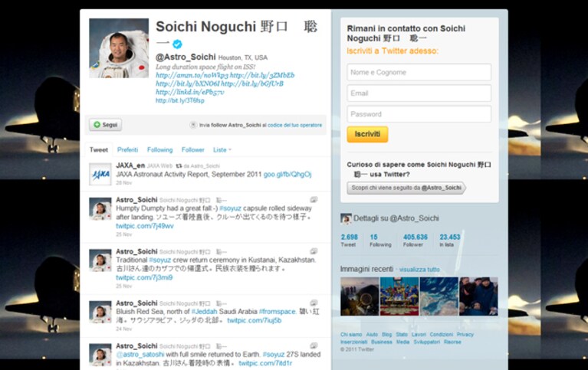Click the Segui follow button
The image size is (588, 370).
pos(105,124)
